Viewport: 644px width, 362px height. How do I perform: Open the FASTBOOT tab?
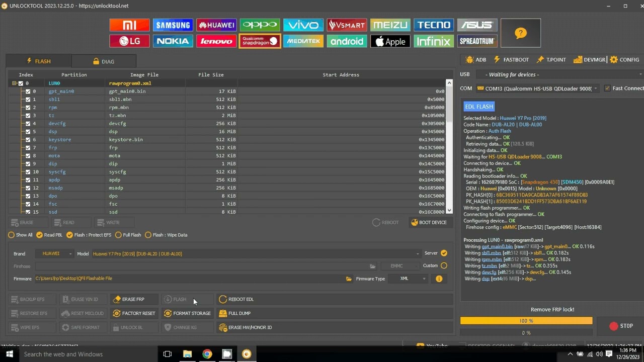point(511,60)
